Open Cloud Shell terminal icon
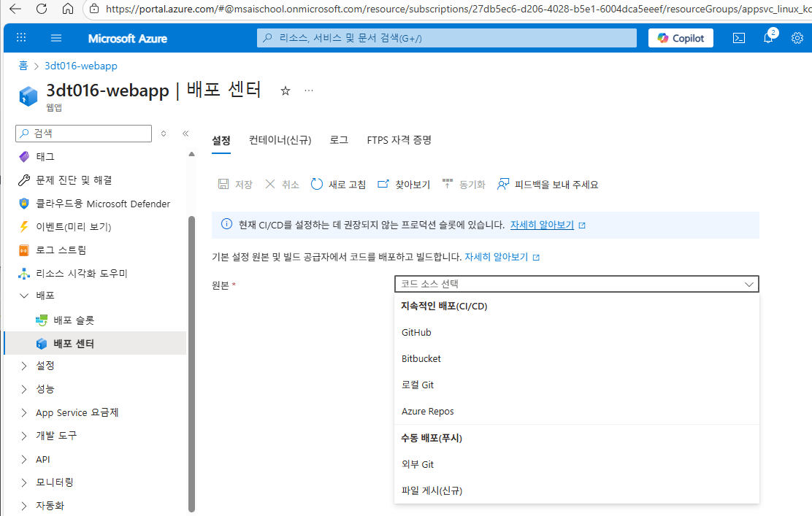Screen dimensions: 812x516 click(739, 38)
